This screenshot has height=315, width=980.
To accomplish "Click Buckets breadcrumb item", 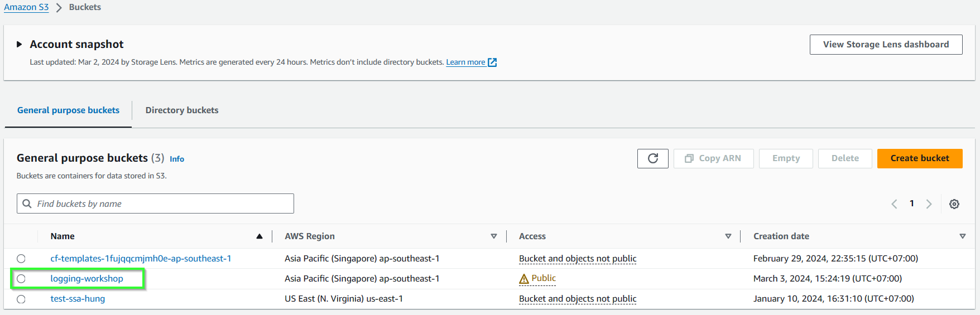I will point(85,7).
